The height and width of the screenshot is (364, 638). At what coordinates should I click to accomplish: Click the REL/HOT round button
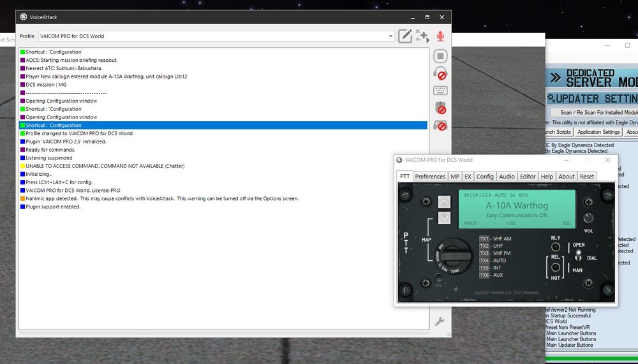[556, 267]
